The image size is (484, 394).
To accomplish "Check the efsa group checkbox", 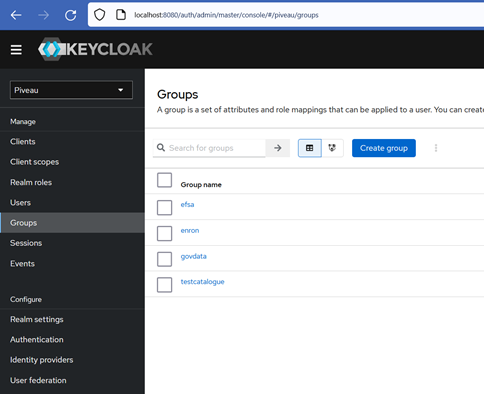I will point(164,208).
